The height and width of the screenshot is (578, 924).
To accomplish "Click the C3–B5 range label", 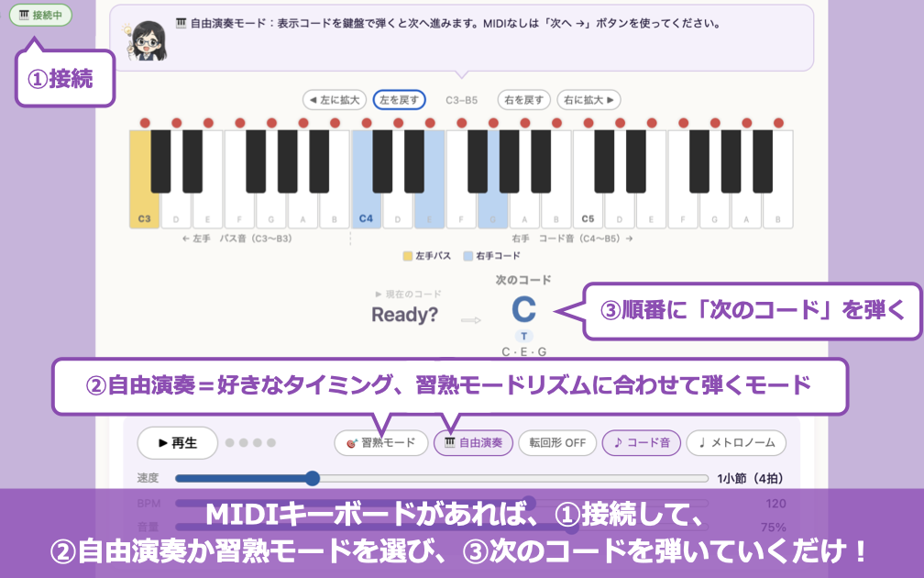I will [x=461, y=100].
